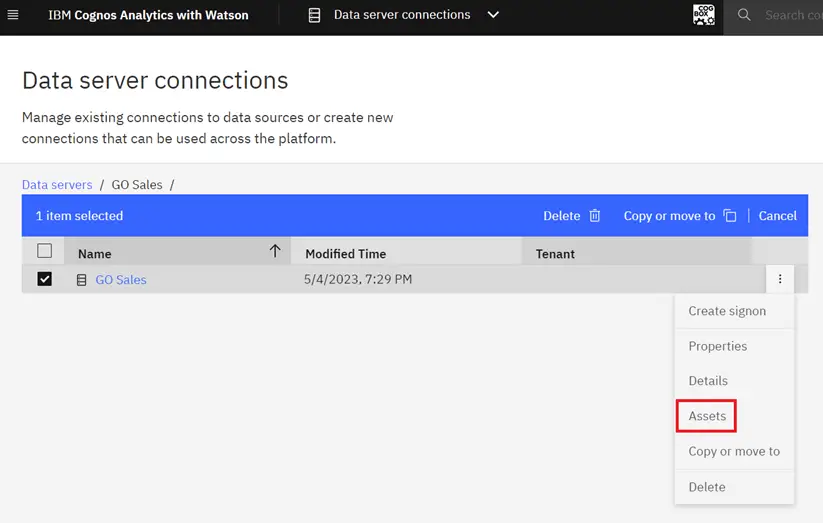Open Properties from the context menu
Image resolution: width=823 pixels, height=523 pixels.
718,347
